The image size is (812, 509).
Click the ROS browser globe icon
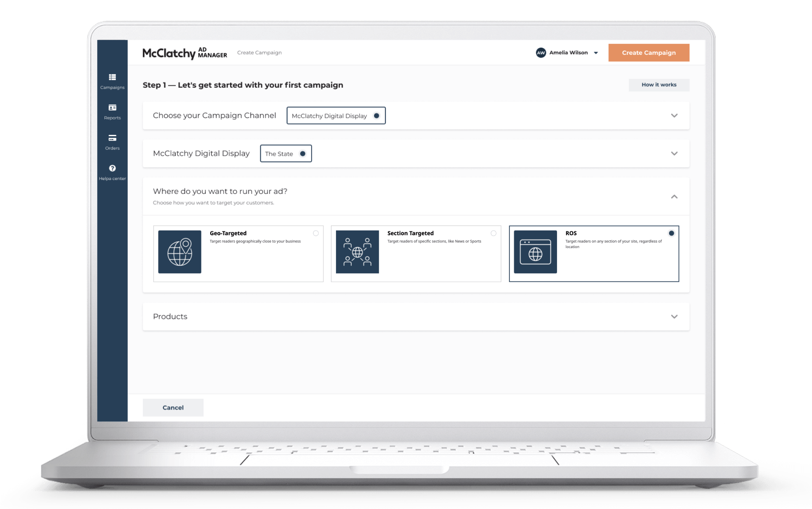535,252
